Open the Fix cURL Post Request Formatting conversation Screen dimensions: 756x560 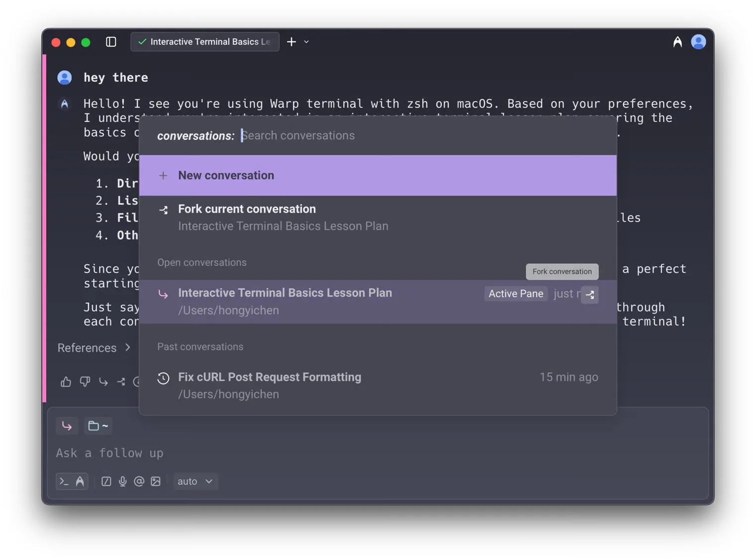click(270, 377)
